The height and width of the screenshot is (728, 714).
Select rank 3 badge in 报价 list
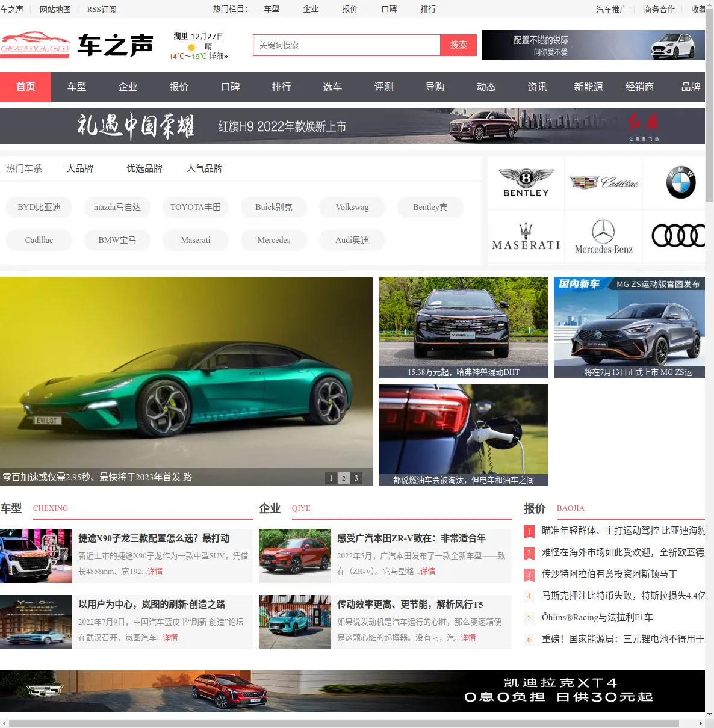pos(529,575)
